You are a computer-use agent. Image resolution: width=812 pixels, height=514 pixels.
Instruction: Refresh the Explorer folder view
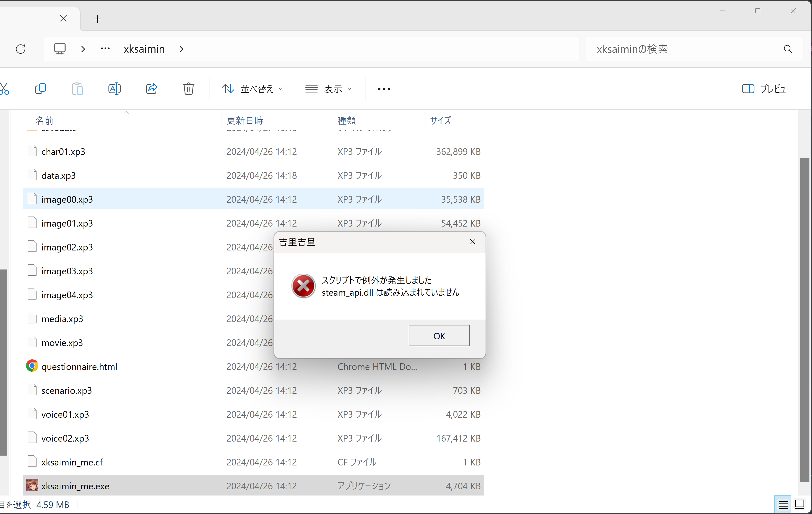click(21, 49)
